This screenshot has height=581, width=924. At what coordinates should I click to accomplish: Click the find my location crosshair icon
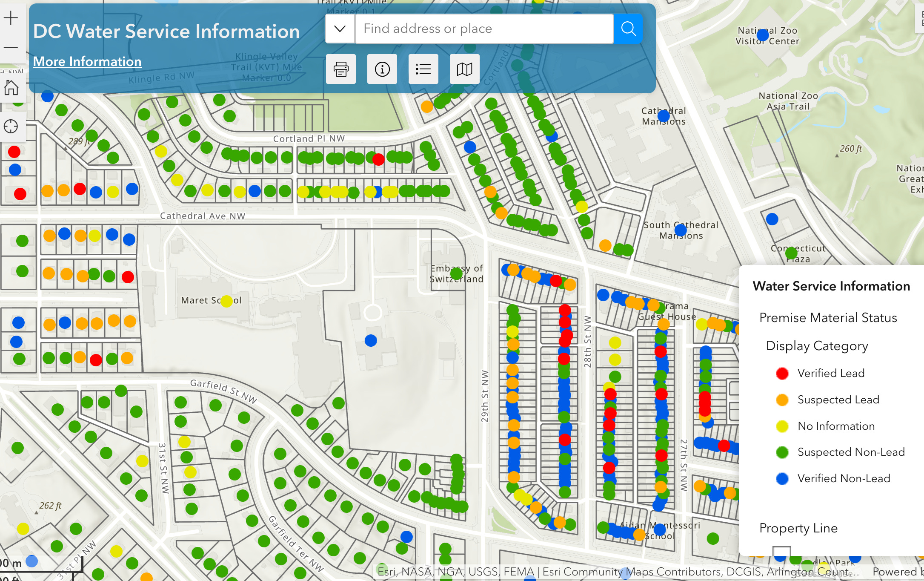[11, 127]
